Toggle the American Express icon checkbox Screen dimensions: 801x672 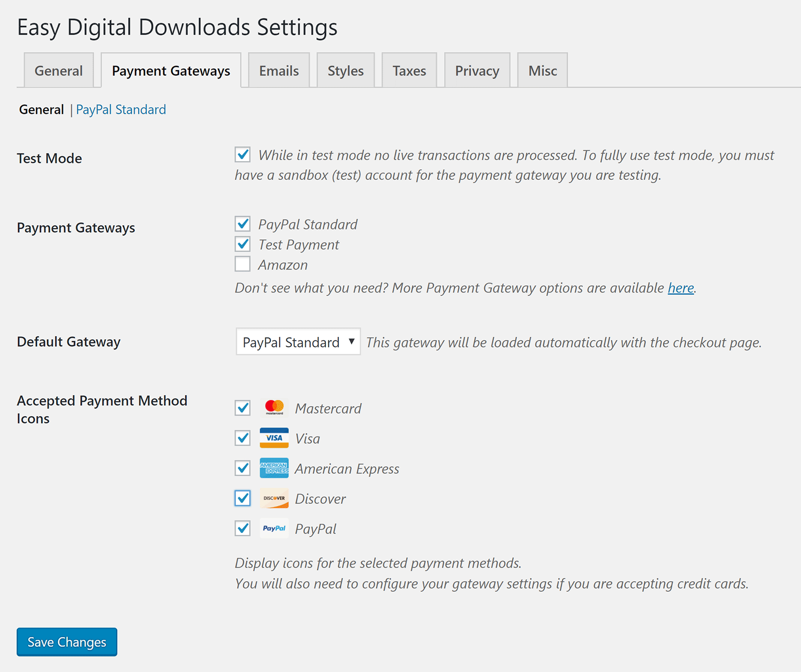(x=243, y=468)
